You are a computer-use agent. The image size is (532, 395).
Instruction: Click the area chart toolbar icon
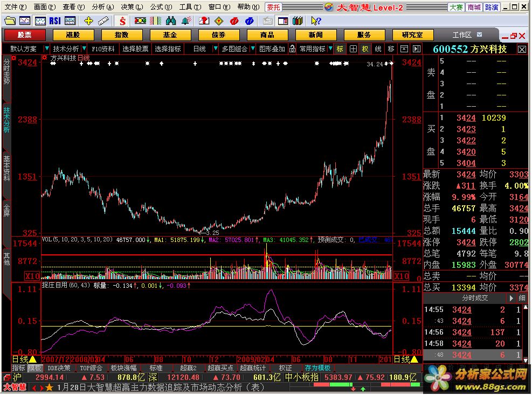pyautogui.click(x=25, y=21)
